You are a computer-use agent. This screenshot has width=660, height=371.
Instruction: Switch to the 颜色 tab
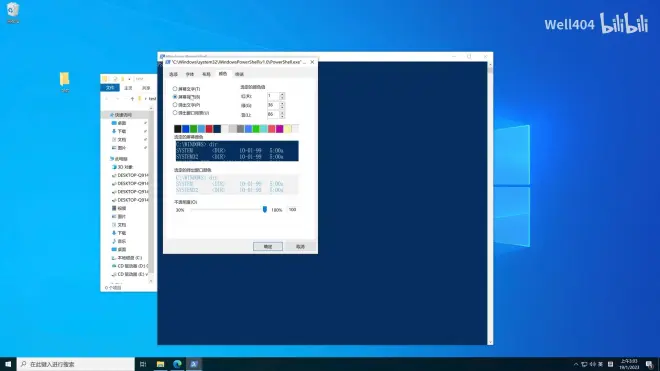(x=223, y=74)
